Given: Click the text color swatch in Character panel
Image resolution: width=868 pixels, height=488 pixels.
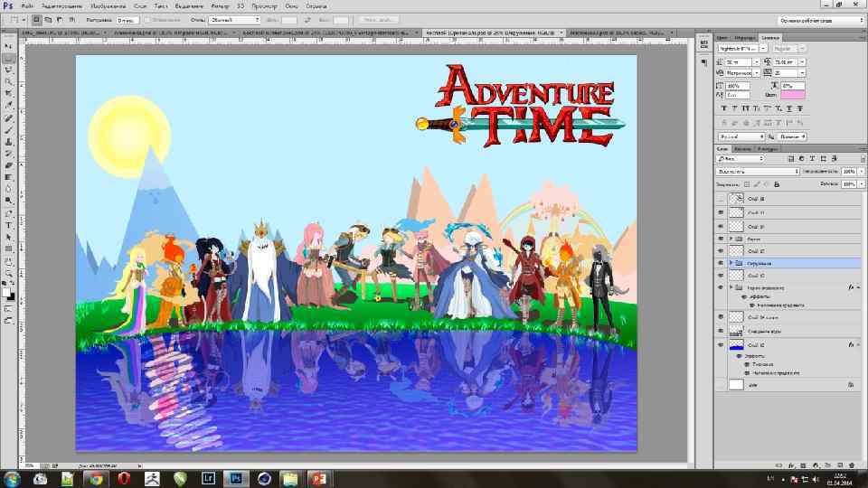Looking at the screenshot, I should click(793, 95).
